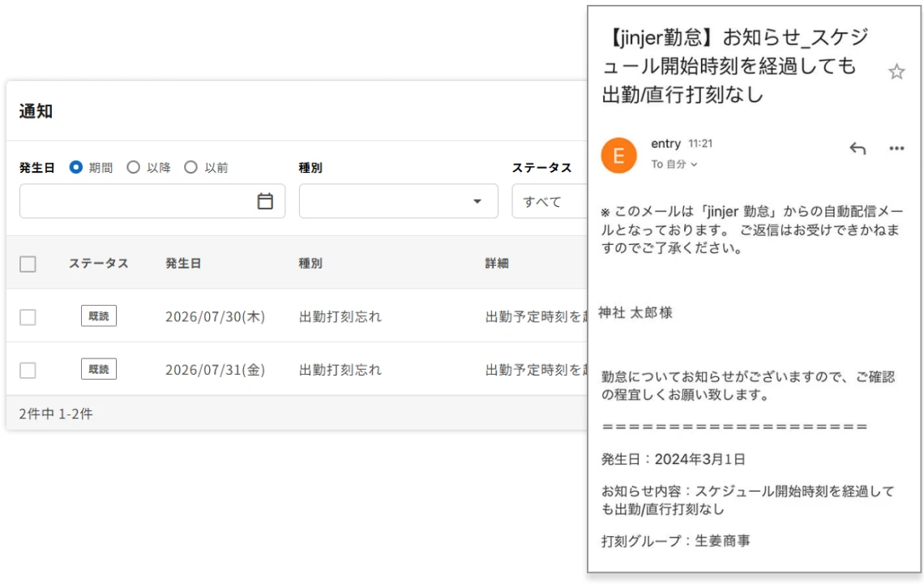Tick the select-all checkbox in table header
The width and height of the screenshot is (924, 584).
point(28,264)
